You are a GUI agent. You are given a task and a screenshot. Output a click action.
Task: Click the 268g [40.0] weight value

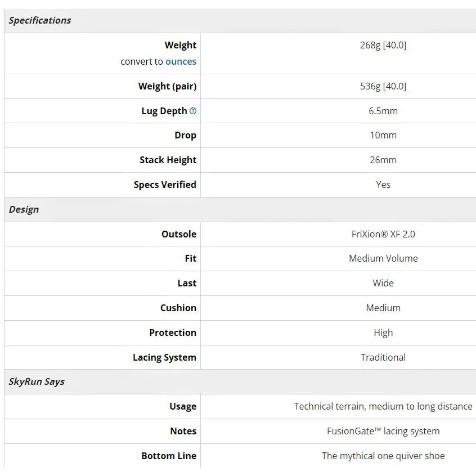click(x=383, y=45)
